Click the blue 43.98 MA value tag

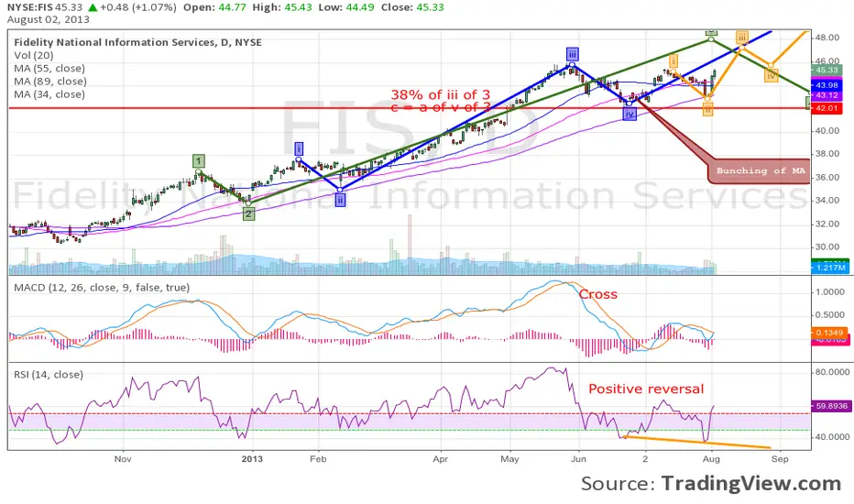click(x=827, y=85)
